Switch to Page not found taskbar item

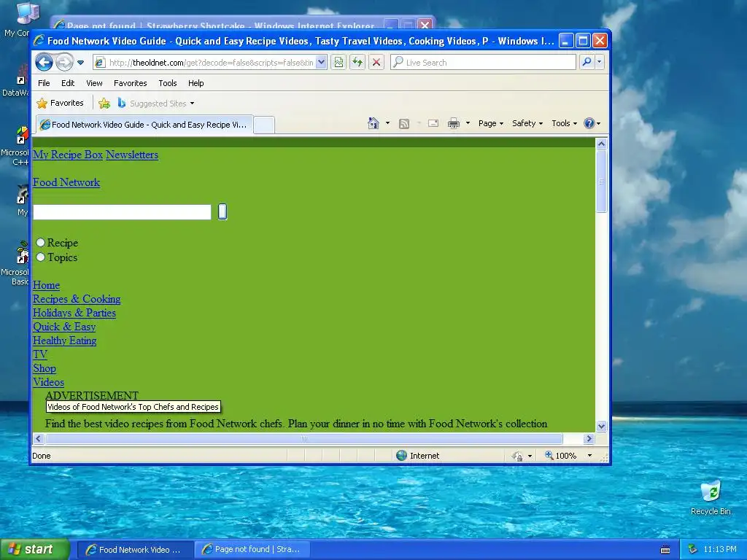point(252,550)
